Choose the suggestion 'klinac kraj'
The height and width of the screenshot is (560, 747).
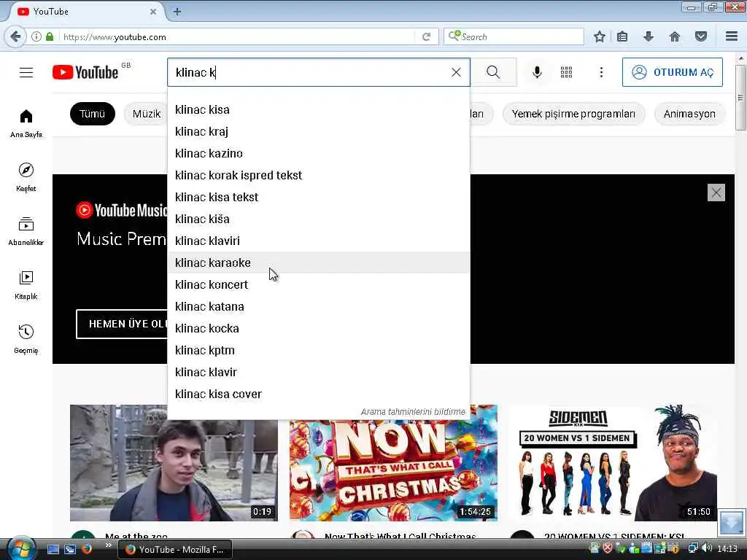[x=318, y=131]
